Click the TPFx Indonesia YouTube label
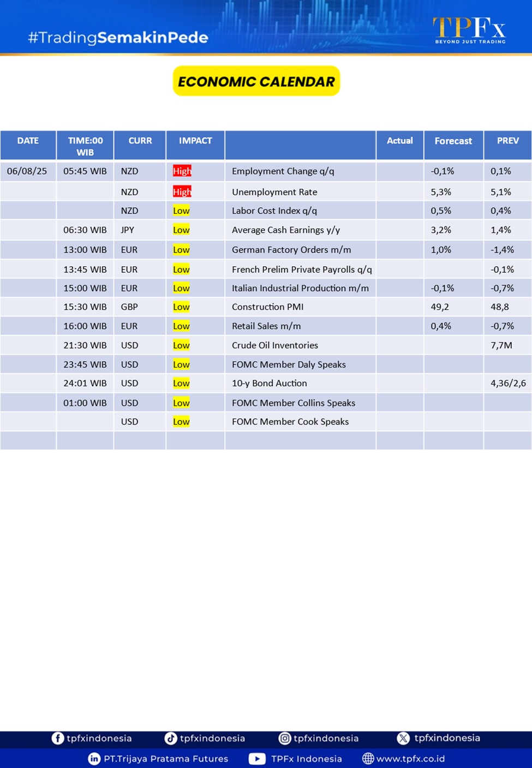532x768 pixels. (307, 759)
